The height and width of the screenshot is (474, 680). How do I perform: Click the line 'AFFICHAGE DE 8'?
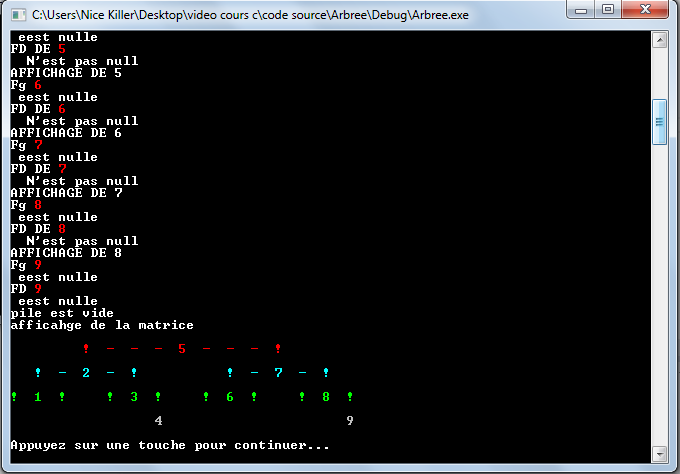point(66,253)
